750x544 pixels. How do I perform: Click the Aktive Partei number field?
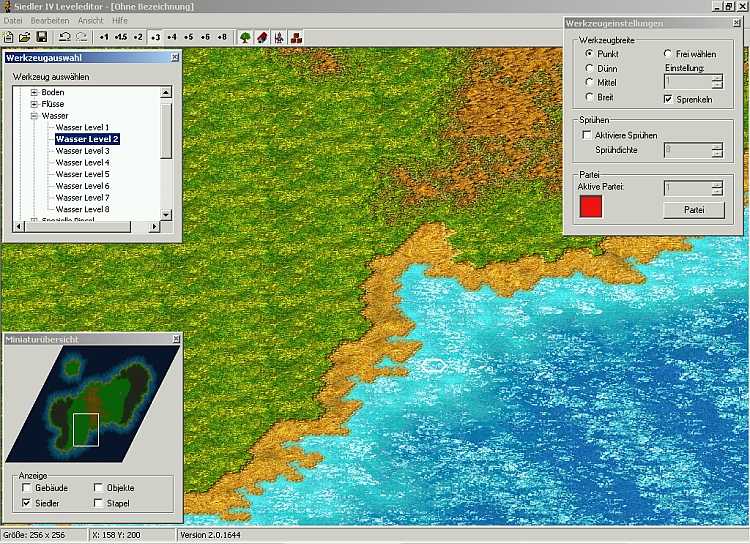[688, 189]
